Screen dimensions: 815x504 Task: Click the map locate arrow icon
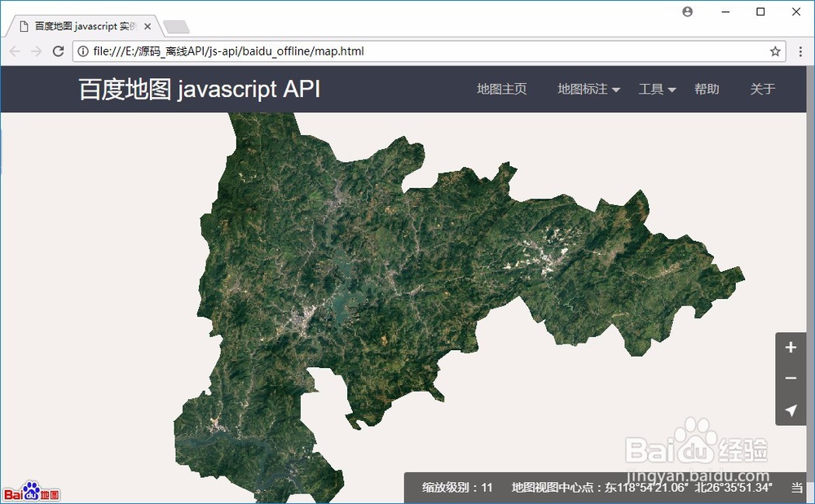coord(791,410)
